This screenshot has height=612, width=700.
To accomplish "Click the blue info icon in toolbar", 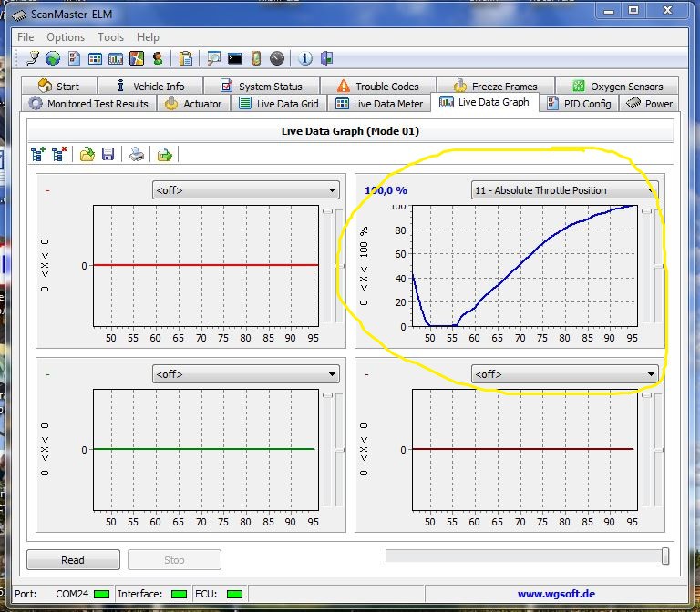I will [x=305, y=58].
